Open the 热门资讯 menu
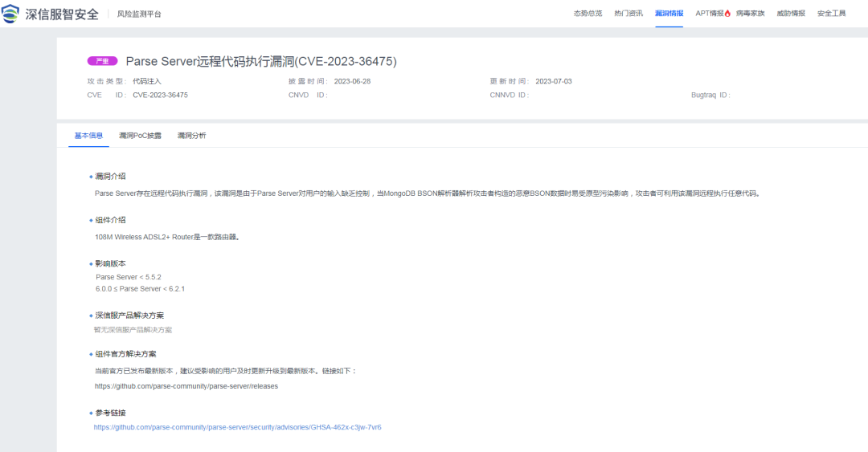This screenshot has width=868, height=452. click(x=628, y=14)
